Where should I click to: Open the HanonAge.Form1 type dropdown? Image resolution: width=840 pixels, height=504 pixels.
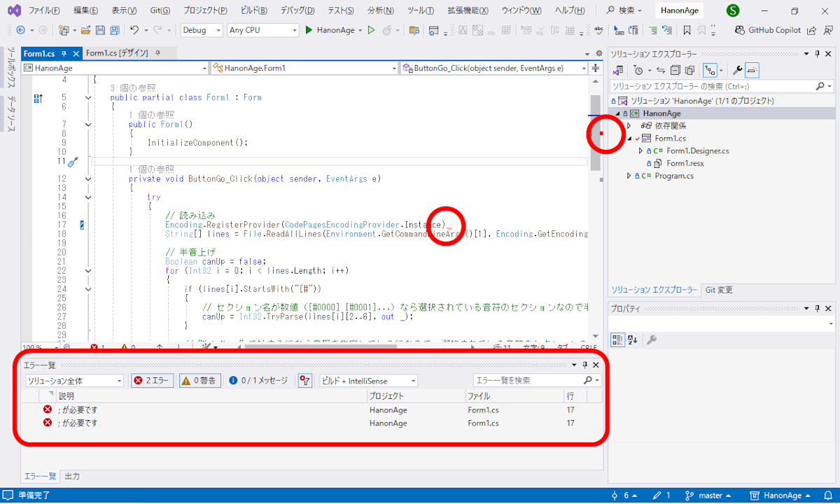[x=304, y=68]
